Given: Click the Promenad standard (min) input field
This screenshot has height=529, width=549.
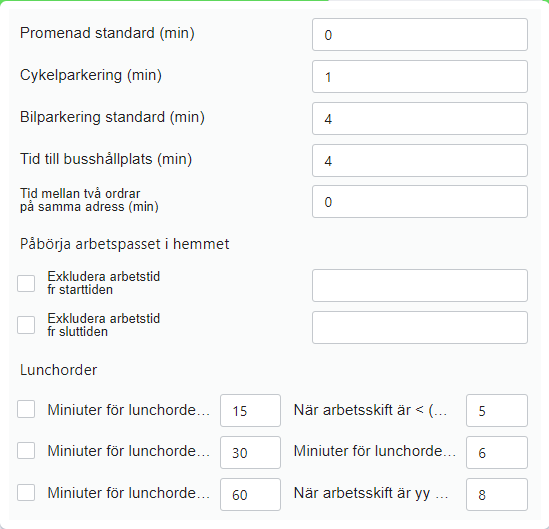Looking at the screenshot, I should (420, 35).
